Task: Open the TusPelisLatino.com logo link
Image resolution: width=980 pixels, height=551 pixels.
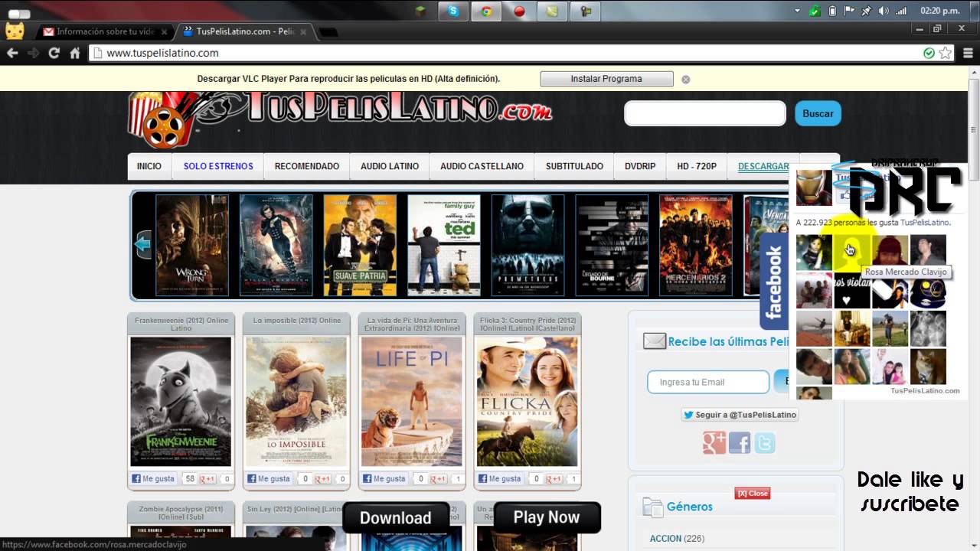Action: 341,119
